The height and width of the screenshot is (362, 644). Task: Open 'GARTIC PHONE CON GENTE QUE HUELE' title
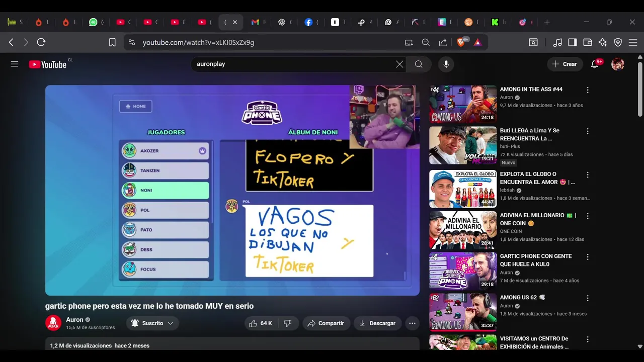(x=536, y=260)
